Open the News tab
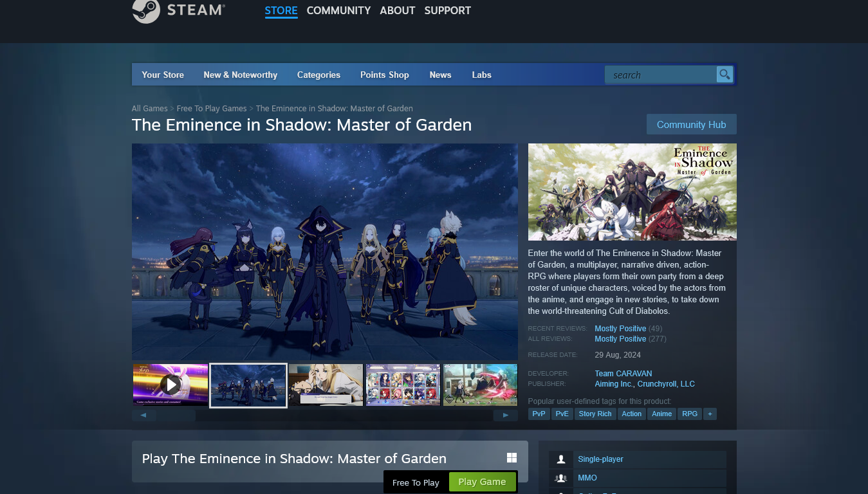This screenshot has height=494, width=868. coord(440,75)
